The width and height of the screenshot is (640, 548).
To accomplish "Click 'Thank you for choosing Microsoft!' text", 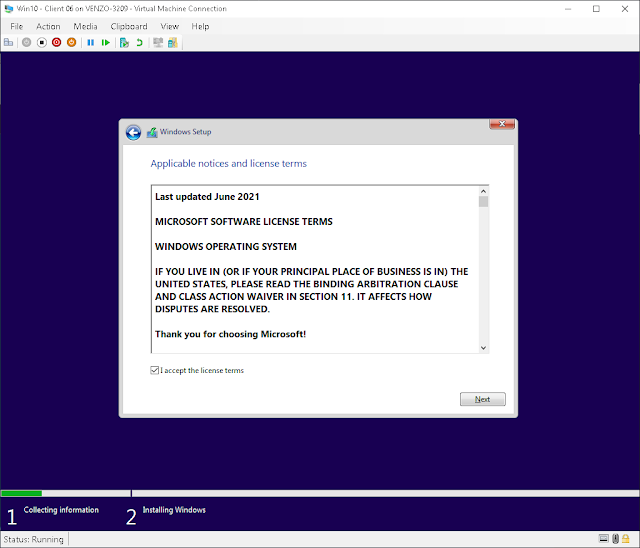I will pyautogui.click(x=230, y=334).
